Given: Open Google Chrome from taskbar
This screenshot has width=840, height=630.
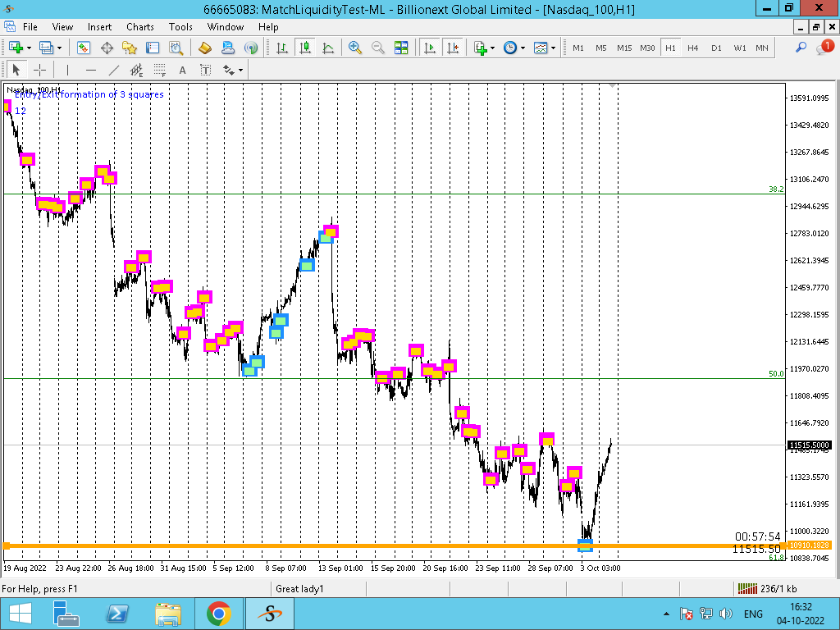Looking at the screenshot, I should coord(218,614).
